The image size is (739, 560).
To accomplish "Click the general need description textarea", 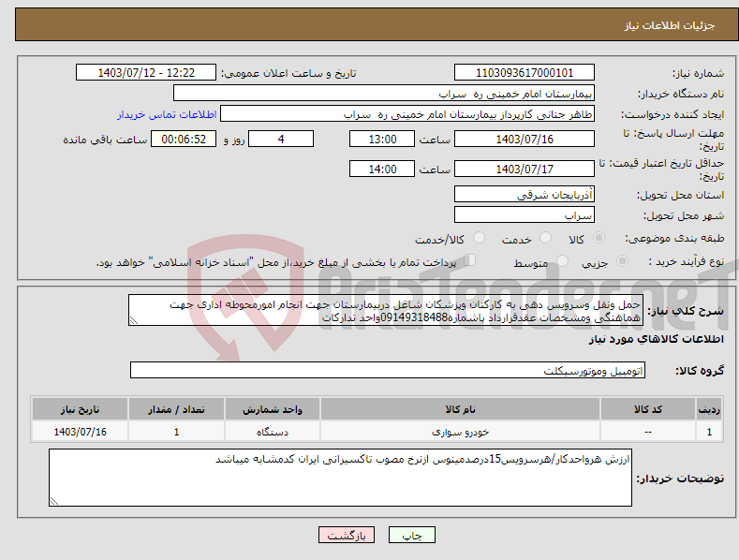I will pyautogui.click(x=386, y=311).
